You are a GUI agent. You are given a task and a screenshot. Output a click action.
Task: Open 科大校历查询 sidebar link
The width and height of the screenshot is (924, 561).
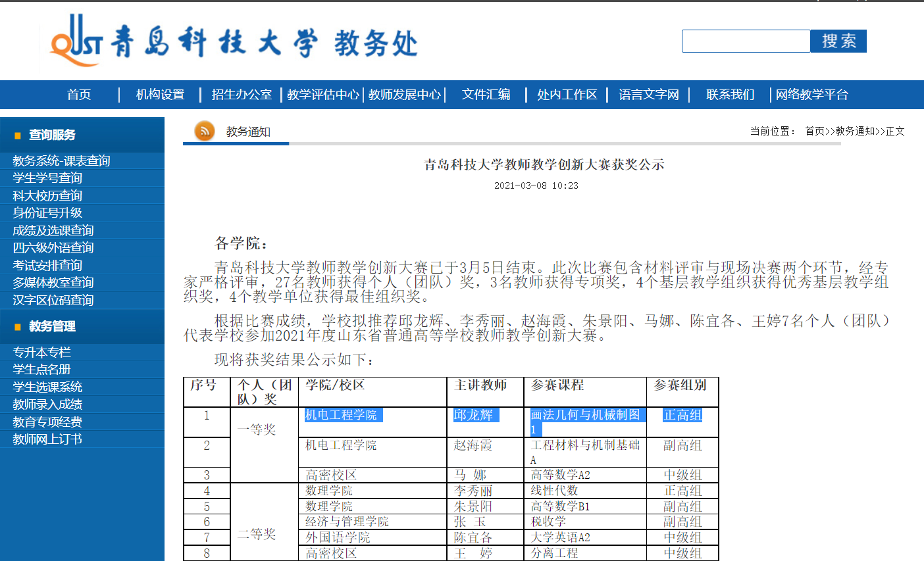47,196
